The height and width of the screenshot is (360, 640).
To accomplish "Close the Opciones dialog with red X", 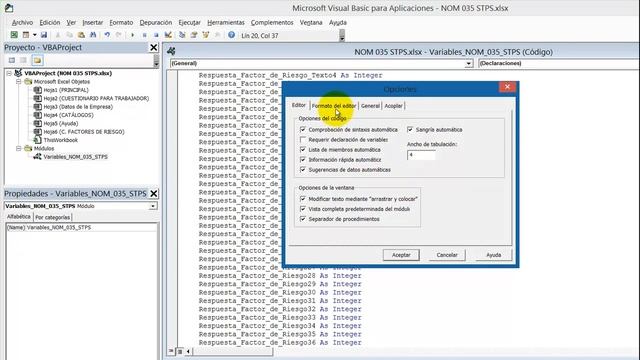I will 507,87.
